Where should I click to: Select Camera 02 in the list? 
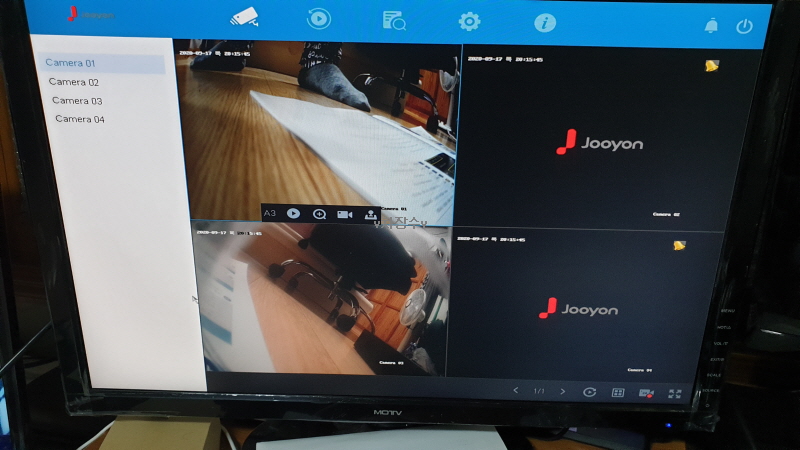[74, 82]
